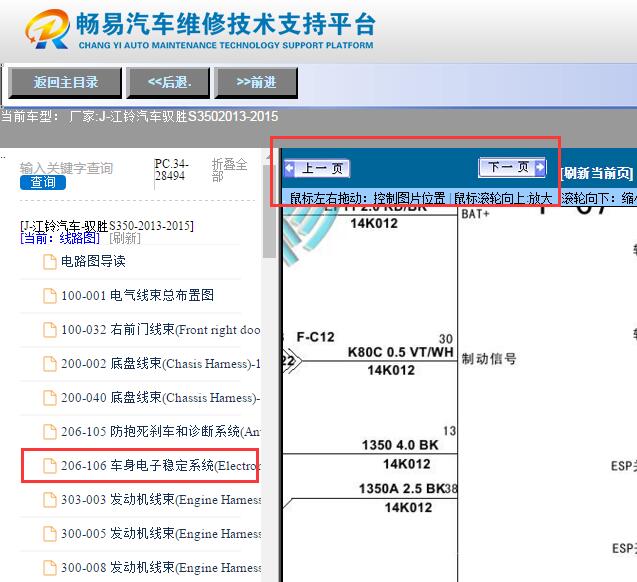Click the 上一页 previous page button
Viewport: 637px width, 582px height.
317,168
